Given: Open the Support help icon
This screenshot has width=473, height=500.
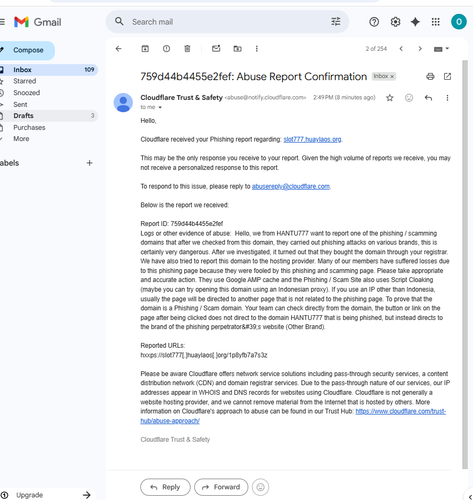Looking at the screenshot, I should (x=374, y=22).
